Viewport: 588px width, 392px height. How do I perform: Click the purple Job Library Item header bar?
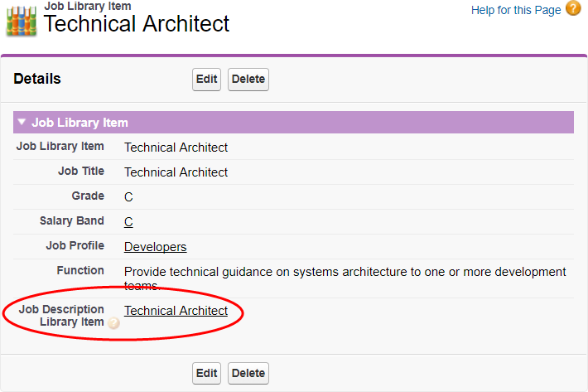point(331,123)
